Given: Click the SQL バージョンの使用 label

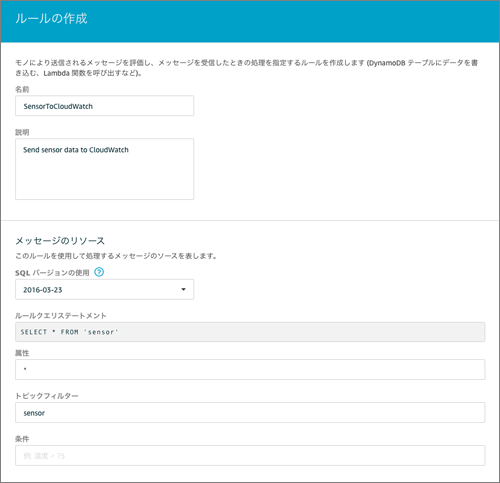Looking at the screenshot, I should point(52,273).
